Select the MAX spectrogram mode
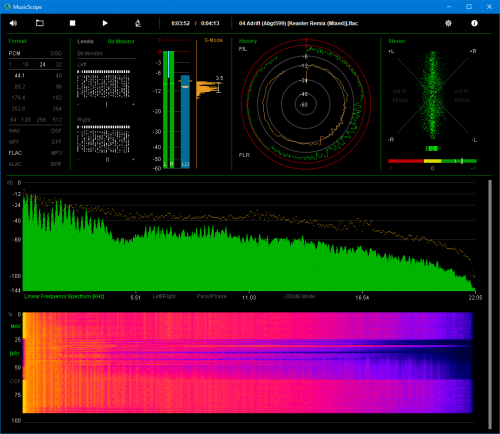 (15, 326)
